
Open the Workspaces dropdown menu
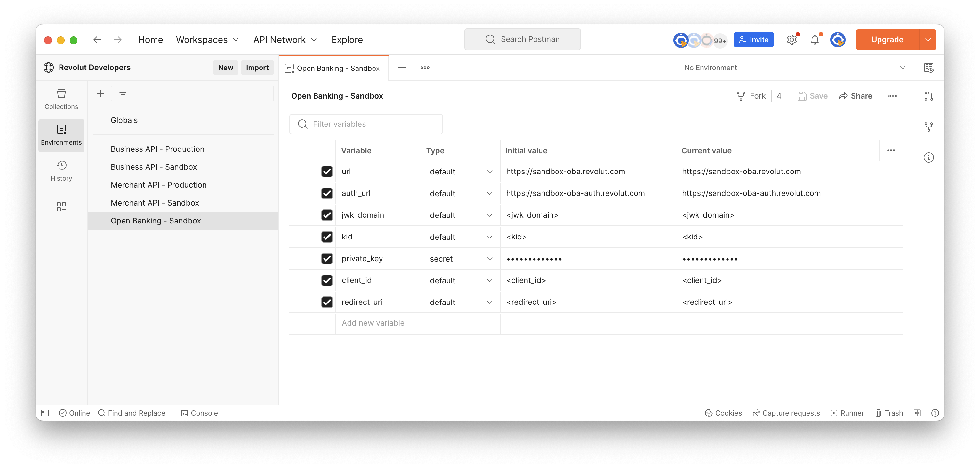click(207, 40)
